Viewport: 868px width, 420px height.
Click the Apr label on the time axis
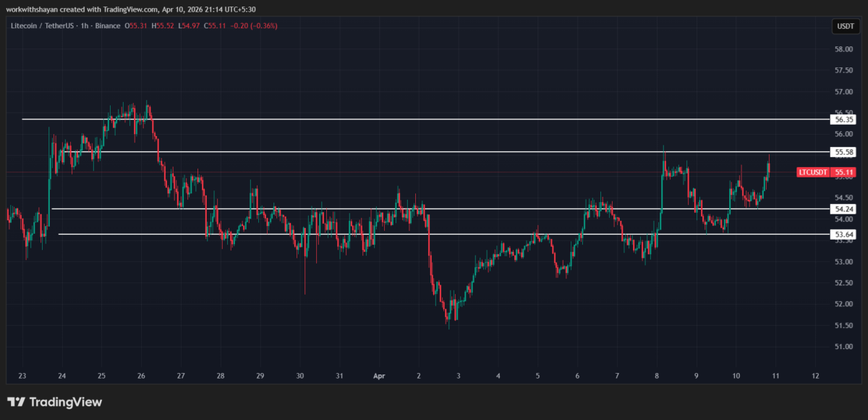click(x=379, y=376)
